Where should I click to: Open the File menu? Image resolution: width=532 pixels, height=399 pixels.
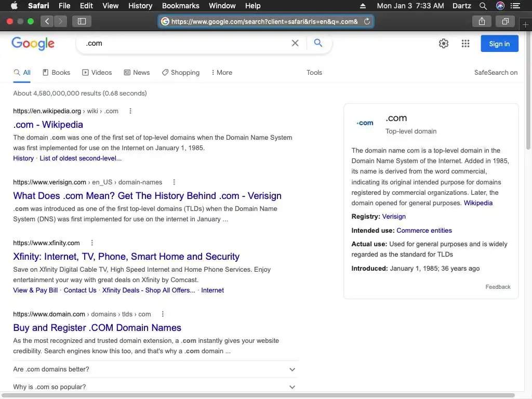pyautogui.click(x=64, y=6)
